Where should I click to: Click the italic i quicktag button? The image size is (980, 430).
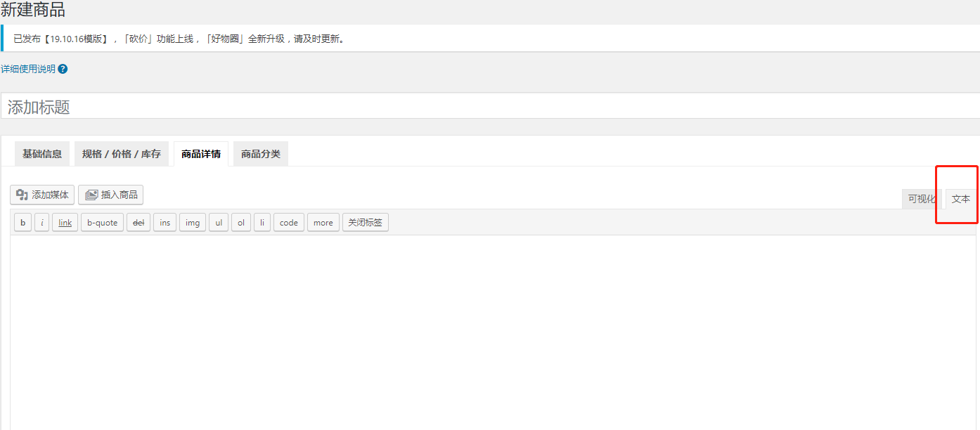tap(41, 223)
